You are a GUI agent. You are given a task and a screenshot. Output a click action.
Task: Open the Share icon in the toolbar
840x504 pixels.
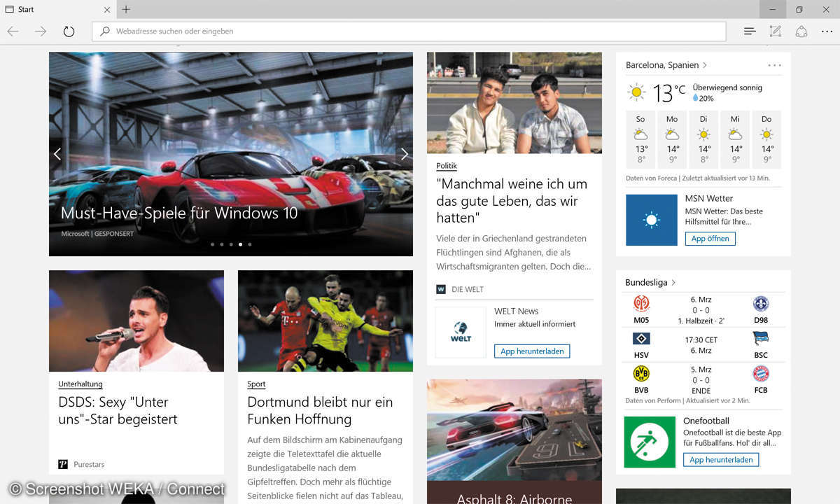pos(801,31)
